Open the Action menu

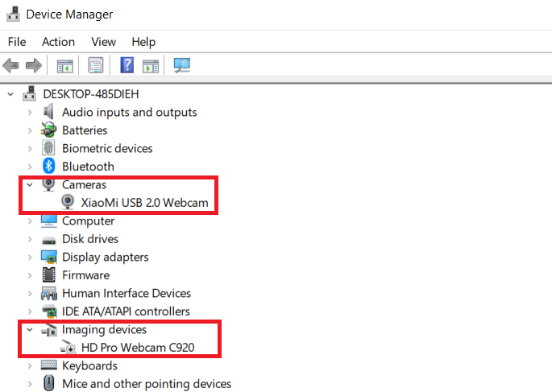tap(58, 42)
